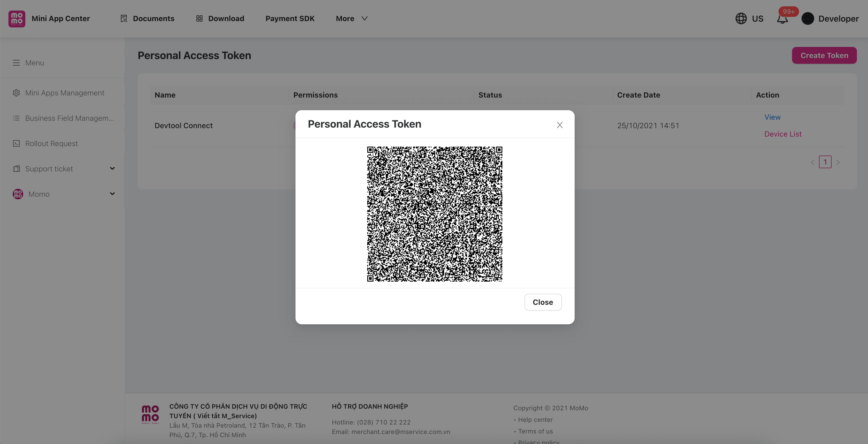The height and width of the screenshot is (444, 868).
Task: Expand the Momo sidebar section
Action: pos(112,194)
